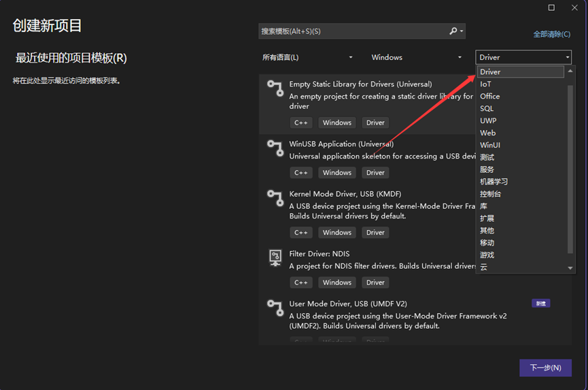Select Empty Static Library for Drivers template
The height and width of the screenshot is (390, 588).
click(367, 104)
